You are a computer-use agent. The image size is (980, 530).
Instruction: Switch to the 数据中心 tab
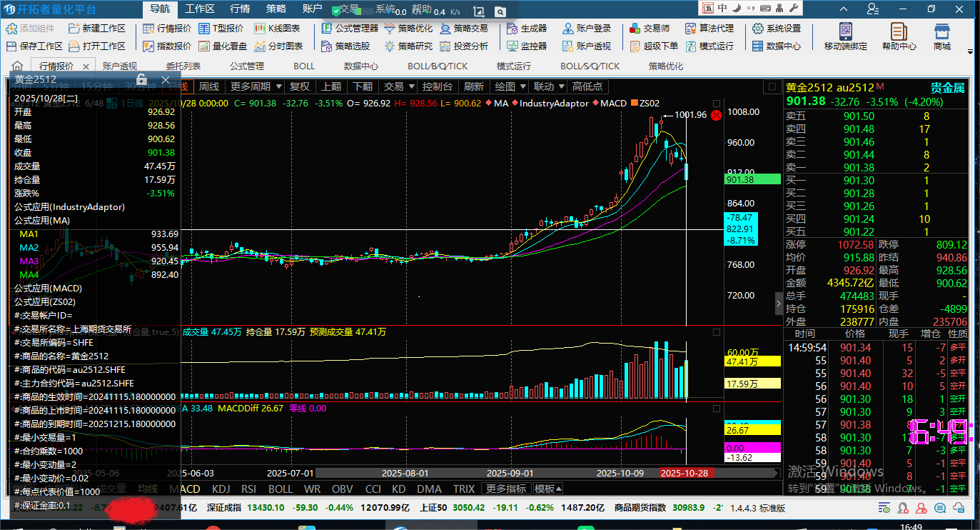click(361, 66)
